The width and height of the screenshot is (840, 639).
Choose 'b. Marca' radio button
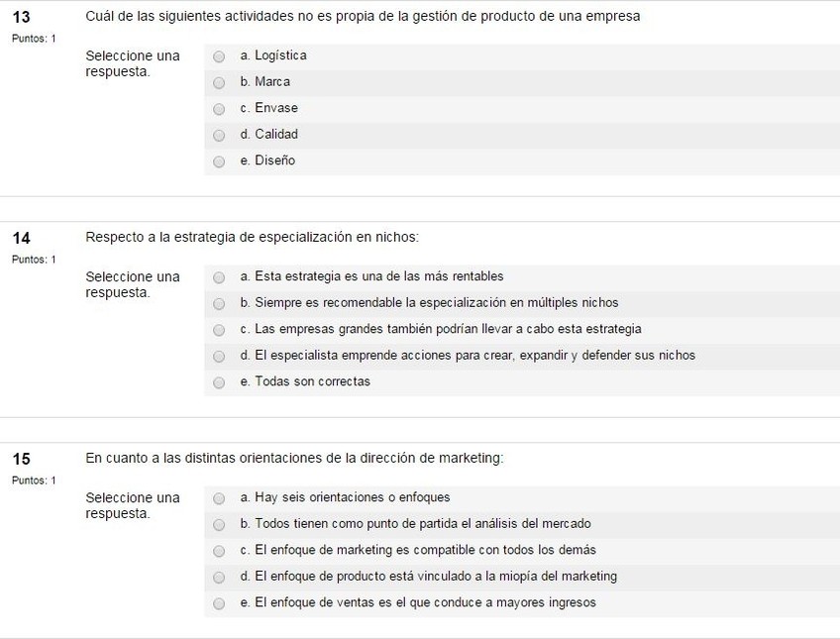pyautogui.click(x=219, y=83)
